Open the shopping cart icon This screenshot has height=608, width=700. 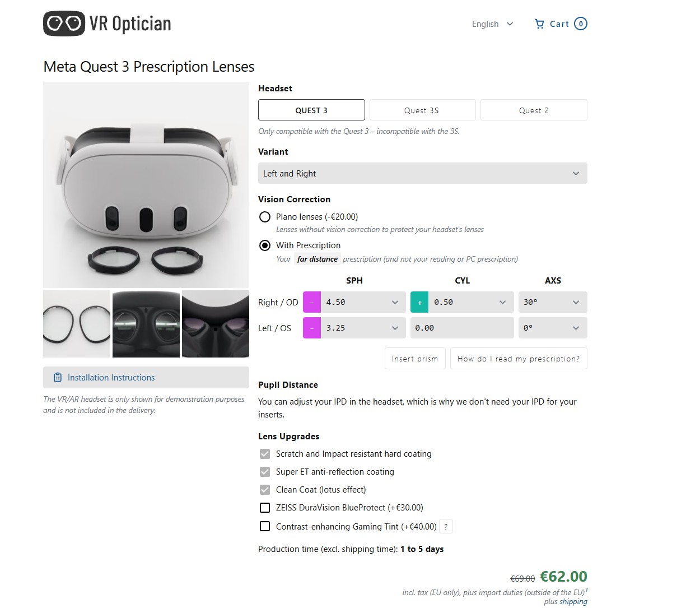point(539,24)
